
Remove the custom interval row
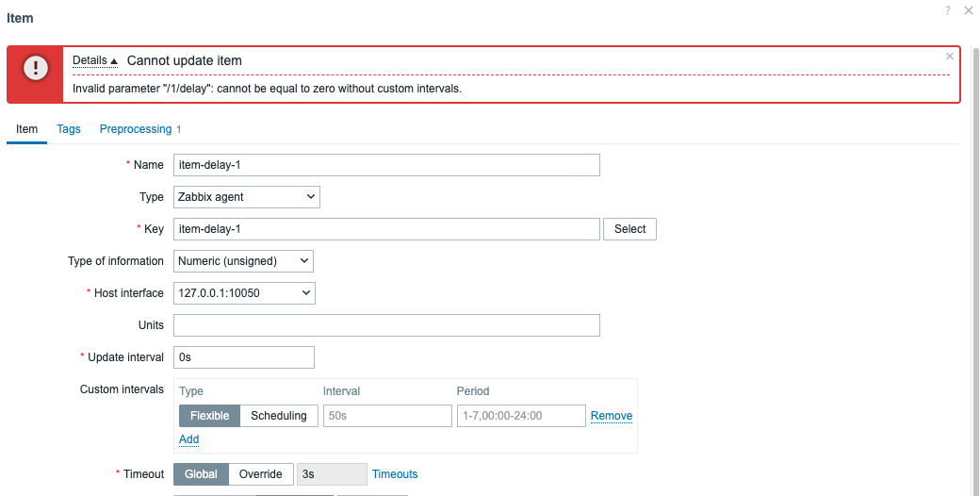tap(612, 416)
